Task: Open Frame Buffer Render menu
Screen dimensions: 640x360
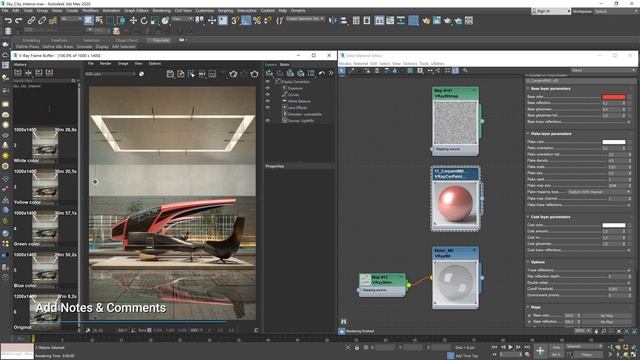Action: tap(105, 64)
